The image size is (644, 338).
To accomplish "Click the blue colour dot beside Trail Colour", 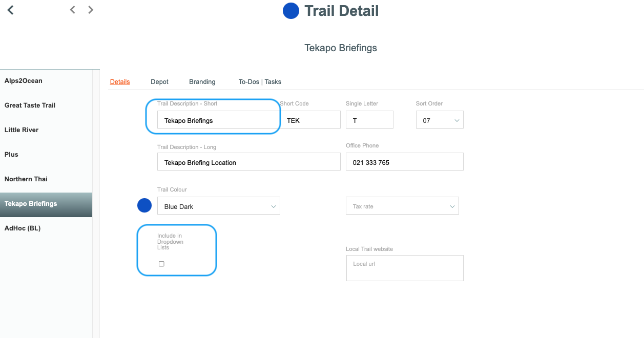I will click(144, 205).
